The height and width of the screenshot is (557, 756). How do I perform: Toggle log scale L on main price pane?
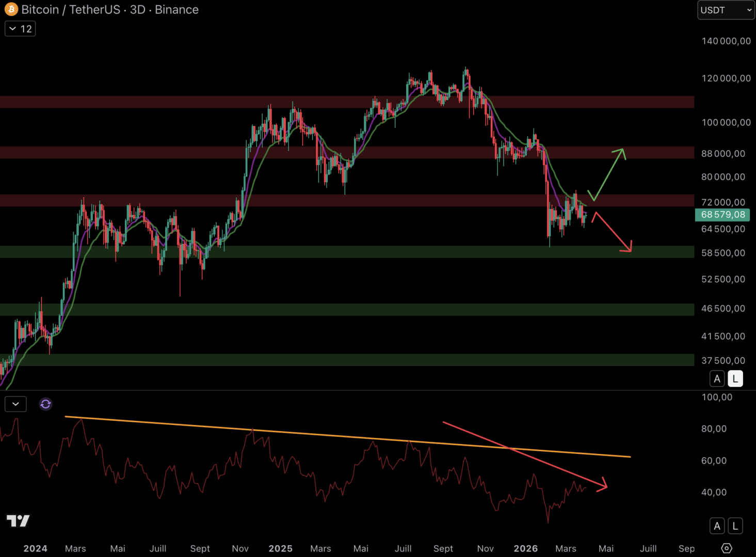tap(735, 379)
